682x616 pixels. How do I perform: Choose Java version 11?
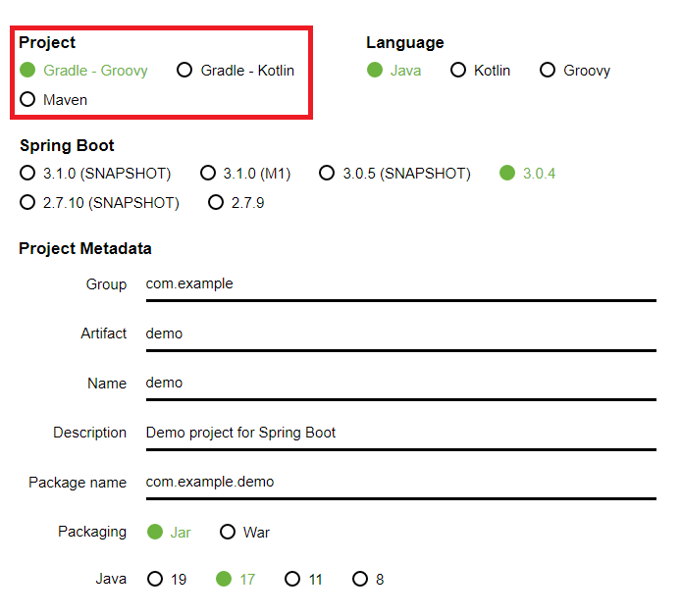(x=303, y=579)
